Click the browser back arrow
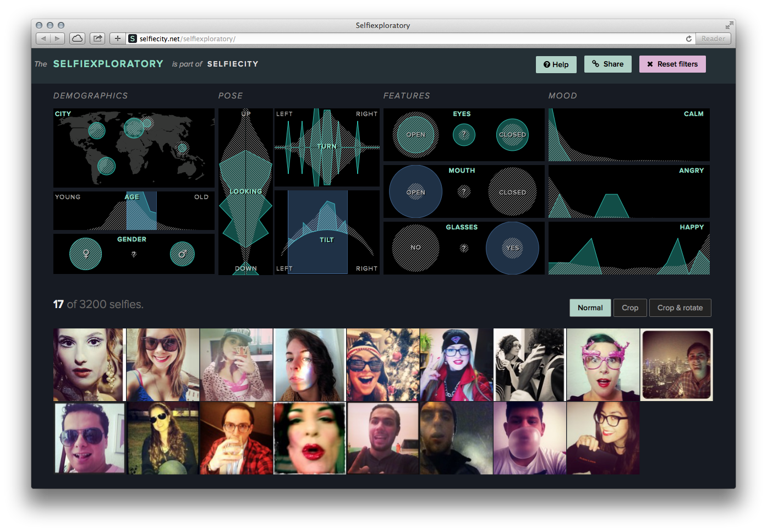 click(x=43, y=39)
